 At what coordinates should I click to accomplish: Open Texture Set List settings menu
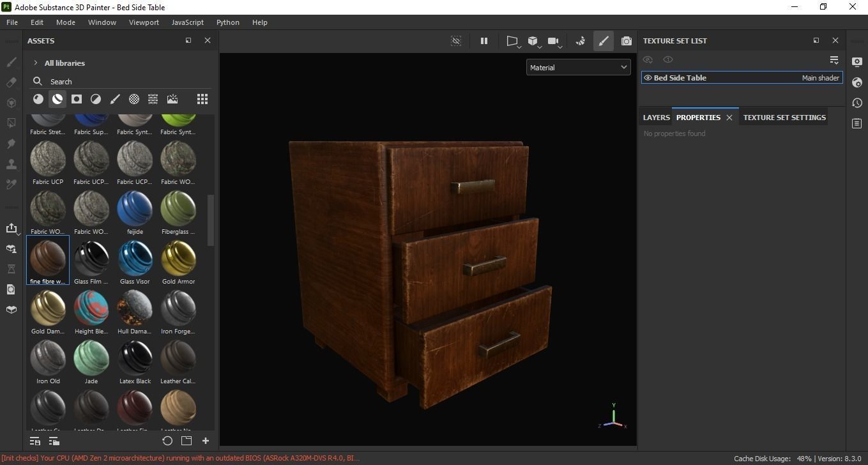tap(834, 59)
